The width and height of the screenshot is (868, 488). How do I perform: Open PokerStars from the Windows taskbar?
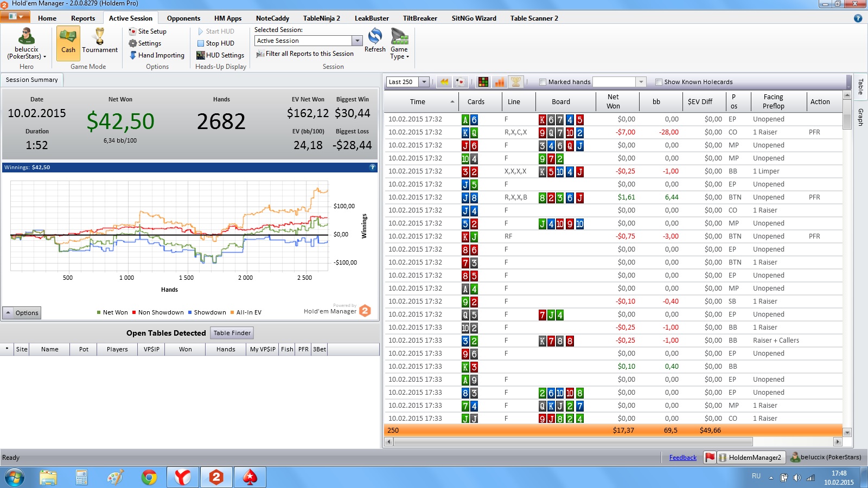pos(250,477)
